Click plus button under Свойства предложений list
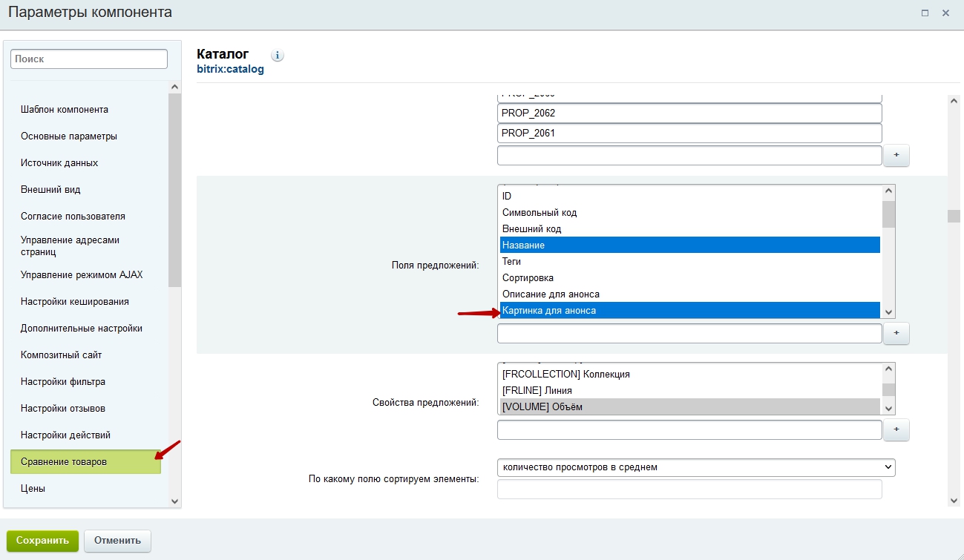The width and height of the screenshot is (964, 560). tap(896, 430)
